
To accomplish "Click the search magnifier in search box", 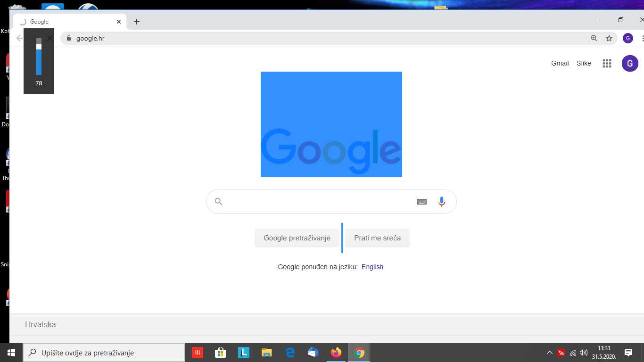I will point(218,202).
